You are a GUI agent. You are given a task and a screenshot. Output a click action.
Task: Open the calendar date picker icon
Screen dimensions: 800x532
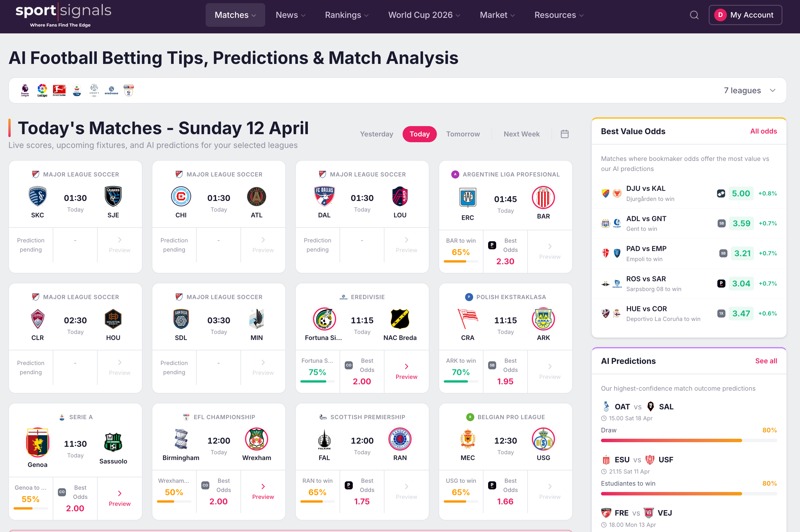tap(564, 134)
